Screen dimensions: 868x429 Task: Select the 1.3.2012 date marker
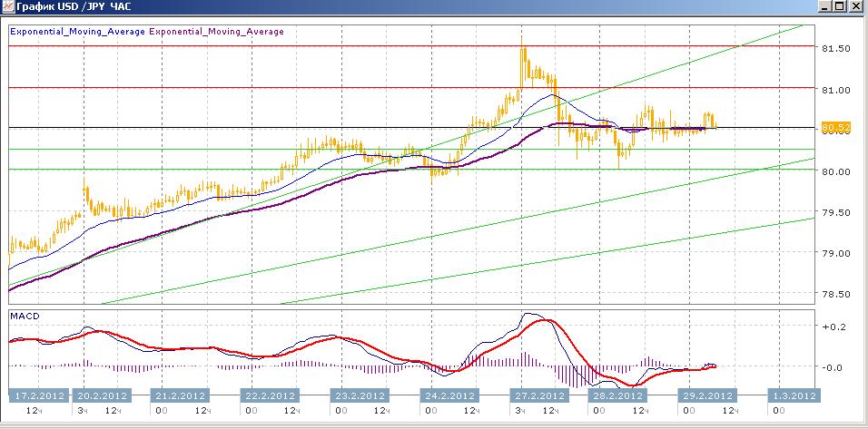point(793,395)
